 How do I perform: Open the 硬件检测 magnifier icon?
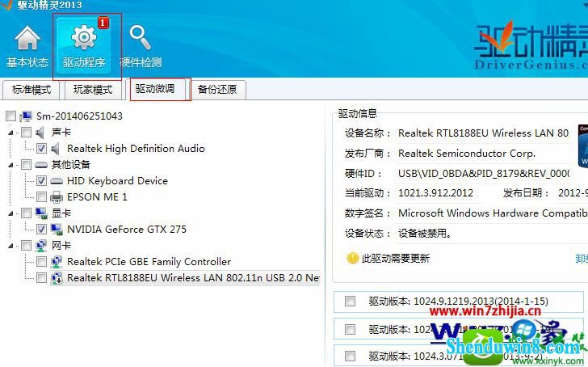coord(141,37)
